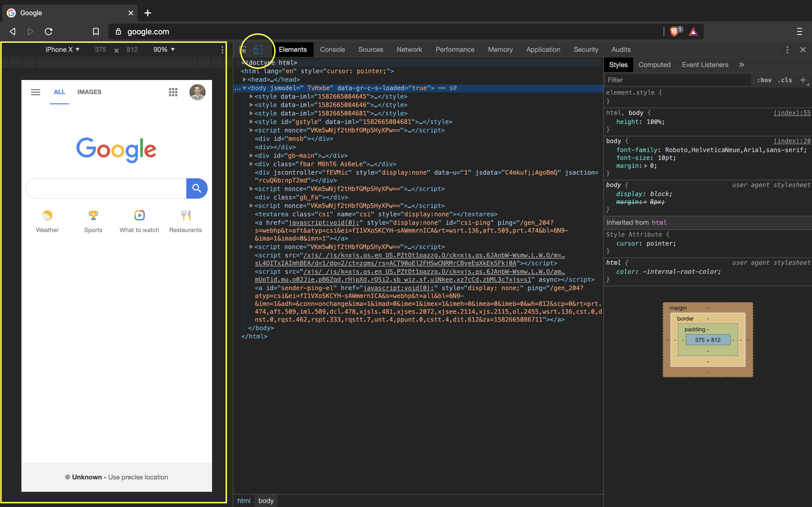Click the blue search magnifier button
This screenshot has width=812, height=507.
click(197, 188)
